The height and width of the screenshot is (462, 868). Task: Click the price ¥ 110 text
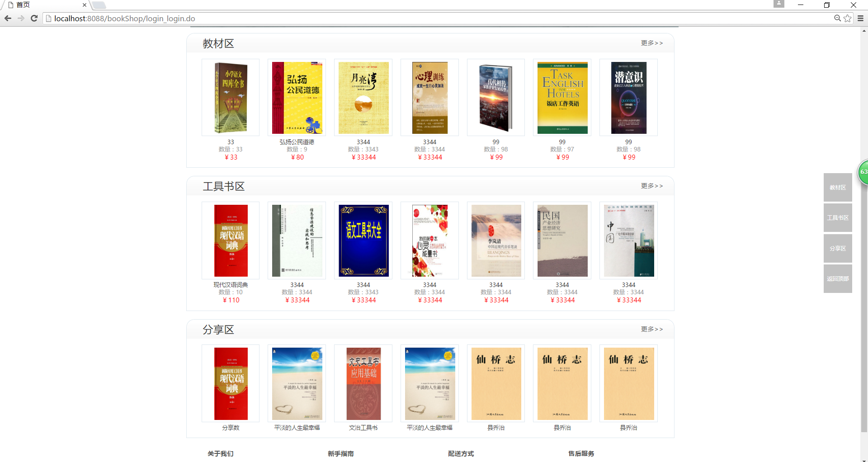231,300
